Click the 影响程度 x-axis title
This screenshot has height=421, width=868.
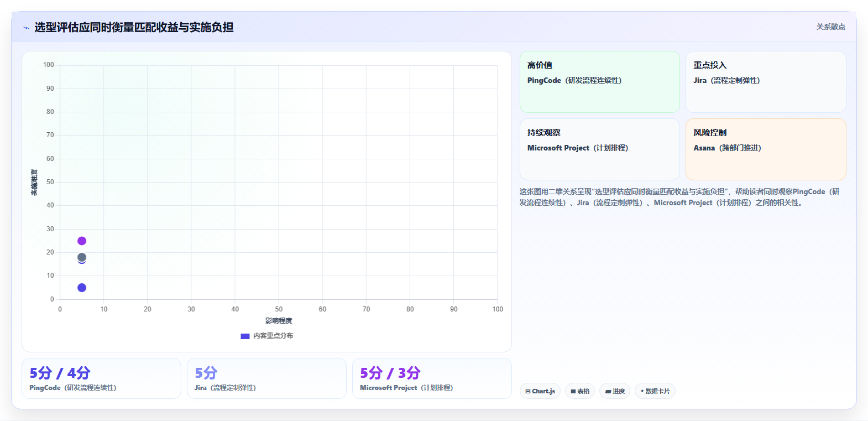click(279, 321)
